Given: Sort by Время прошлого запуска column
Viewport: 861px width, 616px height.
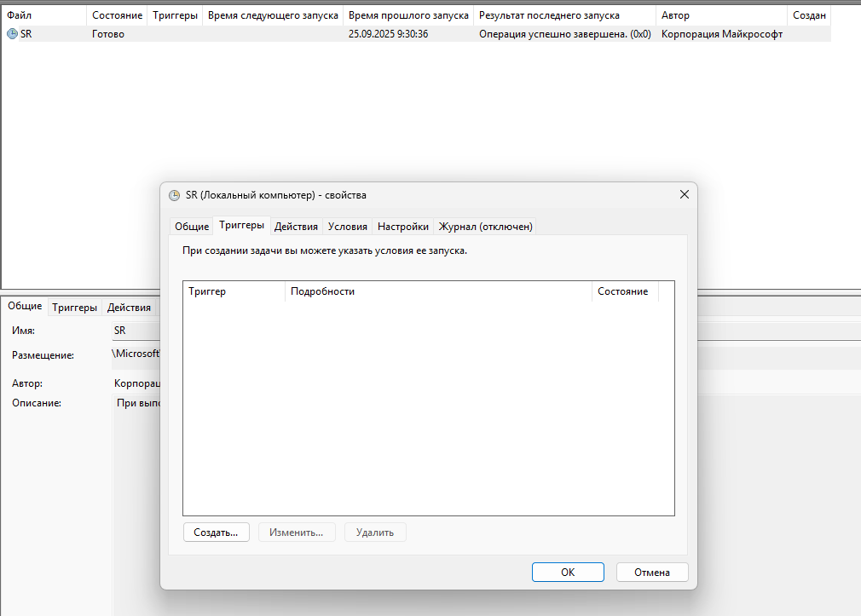Looking at the screenshot, I should tap(408, 15).
